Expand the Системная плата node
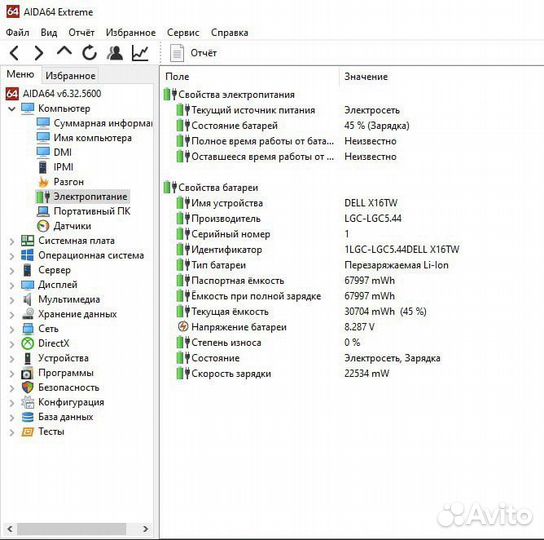 click(12, 241)
